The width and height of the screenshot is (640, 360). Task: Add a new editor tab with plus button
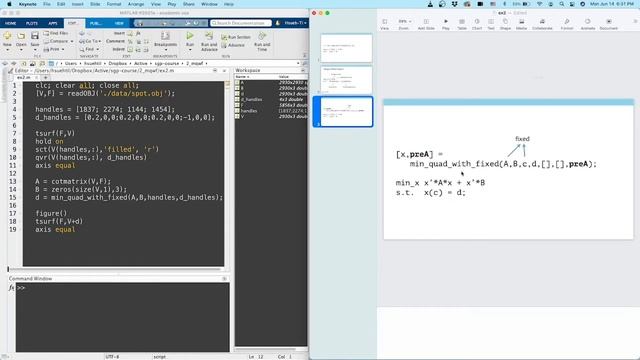pos(45,77)
